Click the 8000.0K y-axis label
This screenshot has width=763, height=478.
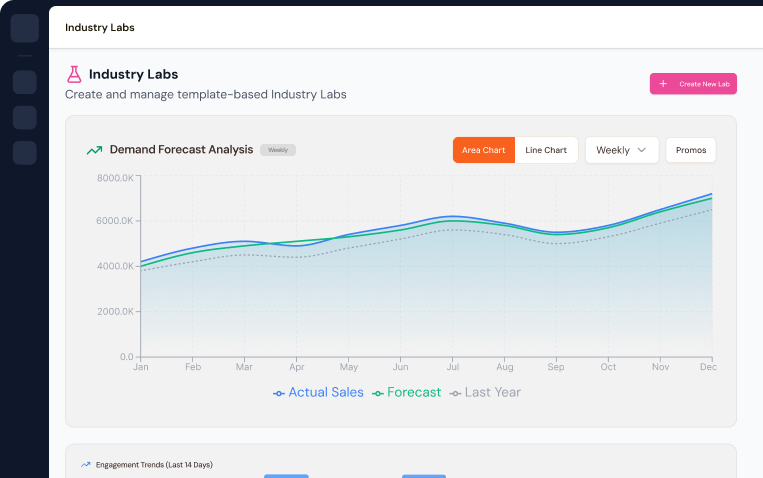point(115,178)
